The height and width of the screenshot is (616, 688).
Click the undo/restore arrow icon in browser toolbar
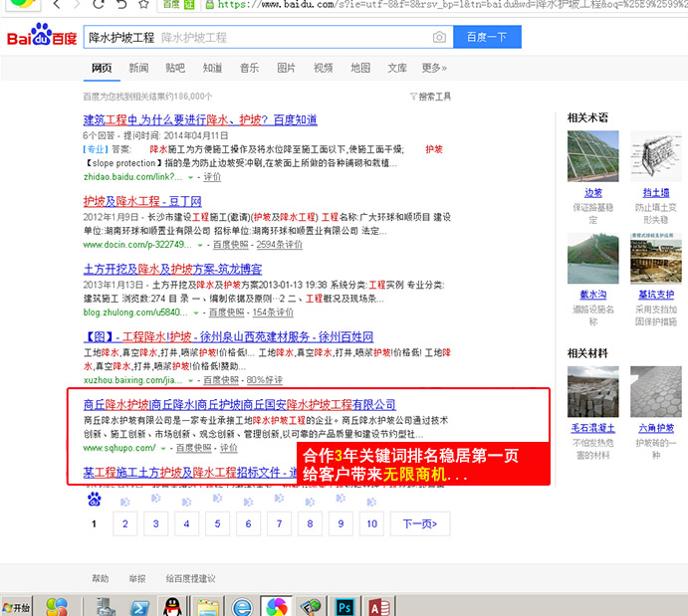pos(121,4)
